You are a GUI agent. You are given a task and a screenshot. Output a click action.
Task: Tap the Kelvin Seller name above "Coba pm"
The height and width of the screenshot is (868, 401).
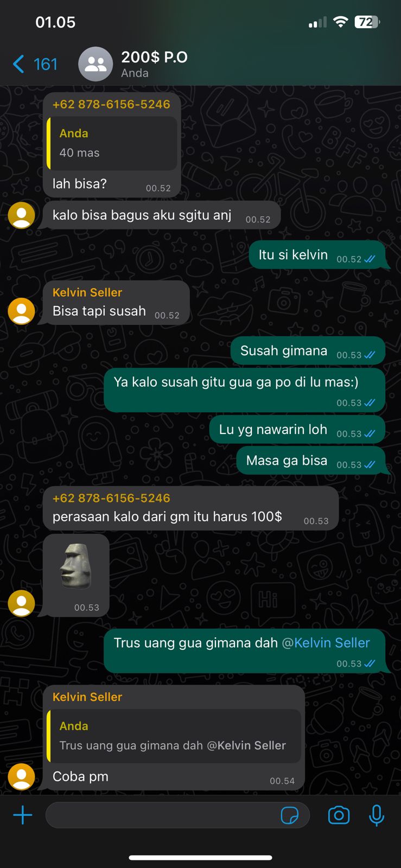(x=87, y=697)
